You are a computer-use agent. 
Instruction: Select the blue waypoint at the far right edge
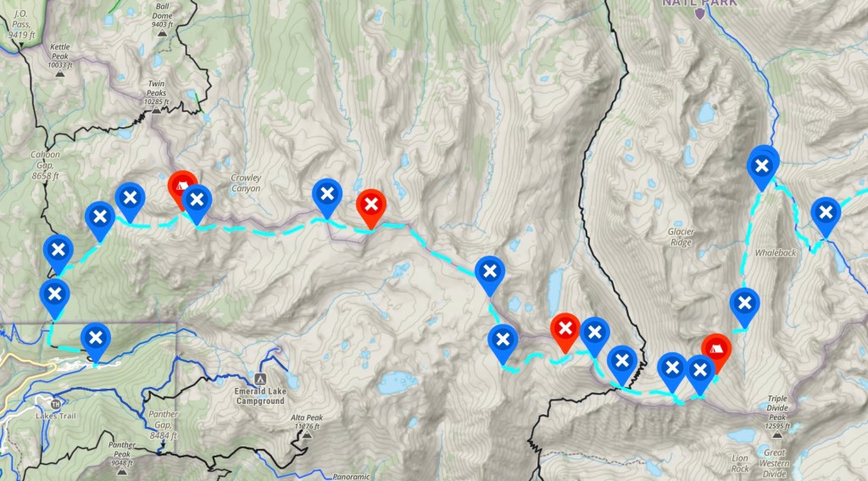(x=826, y=213)
